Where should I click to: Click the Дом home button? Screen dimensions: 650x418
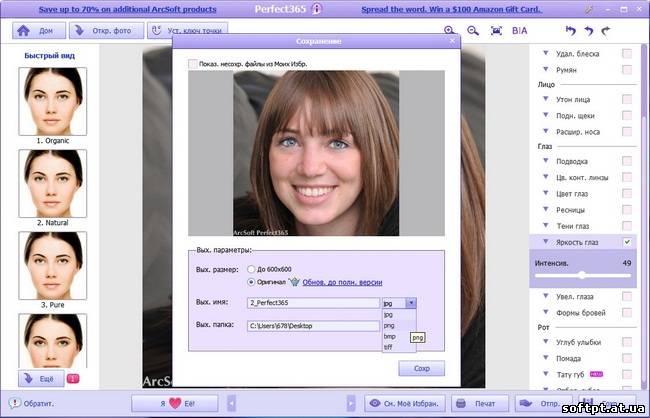point(39,31)
